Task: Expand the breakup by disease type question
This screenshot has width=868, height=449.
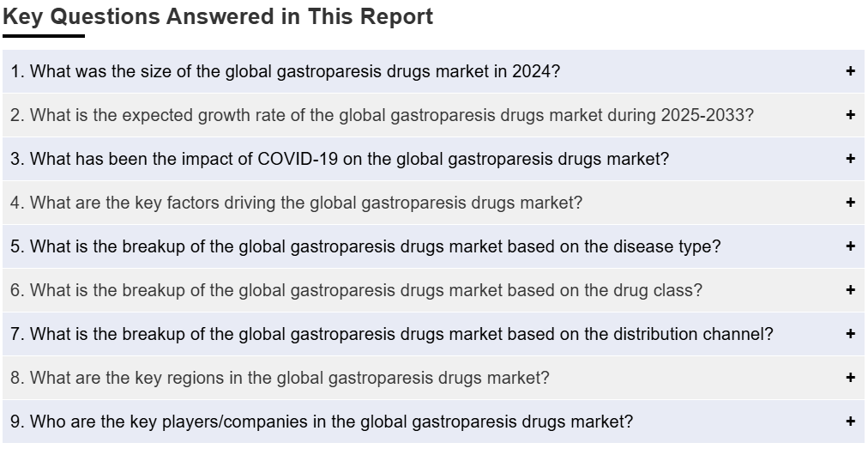Action: tap(433, 246)
